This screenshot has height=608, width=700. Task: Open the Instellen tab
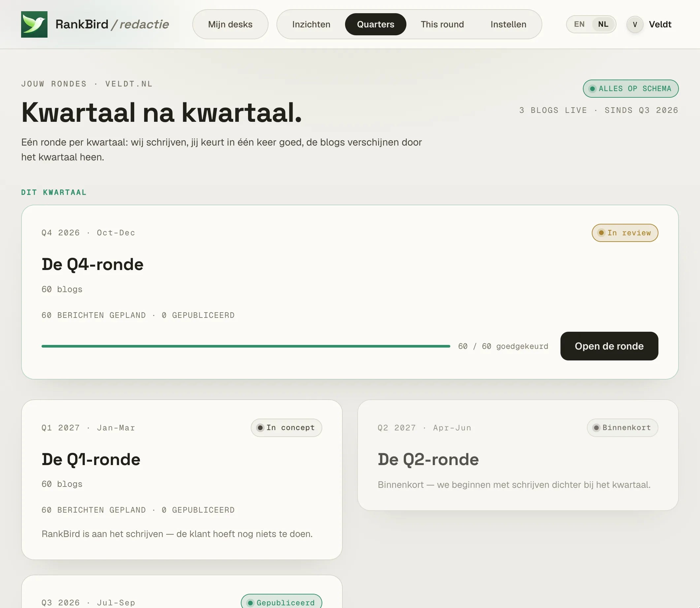coord(508,24)
